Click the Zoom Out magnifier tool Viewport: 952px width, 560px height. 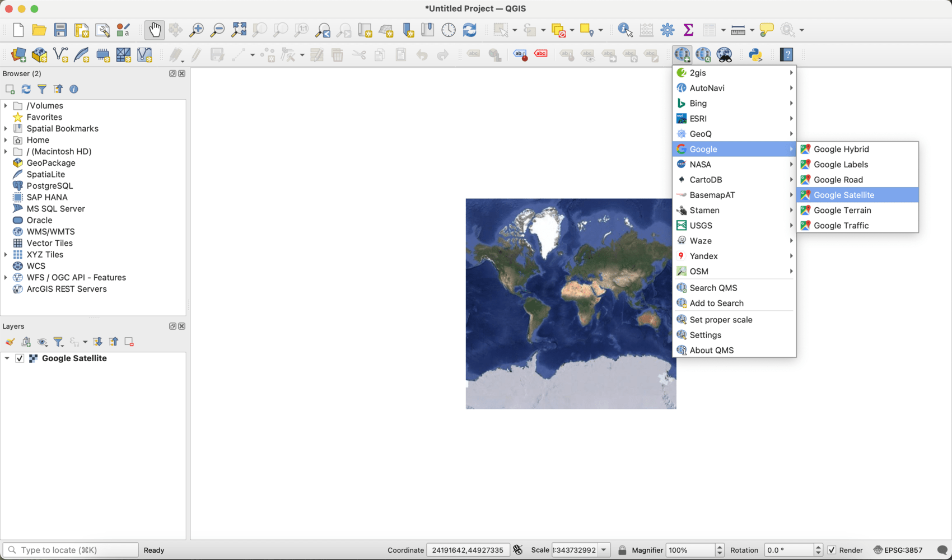click(217, 30)
